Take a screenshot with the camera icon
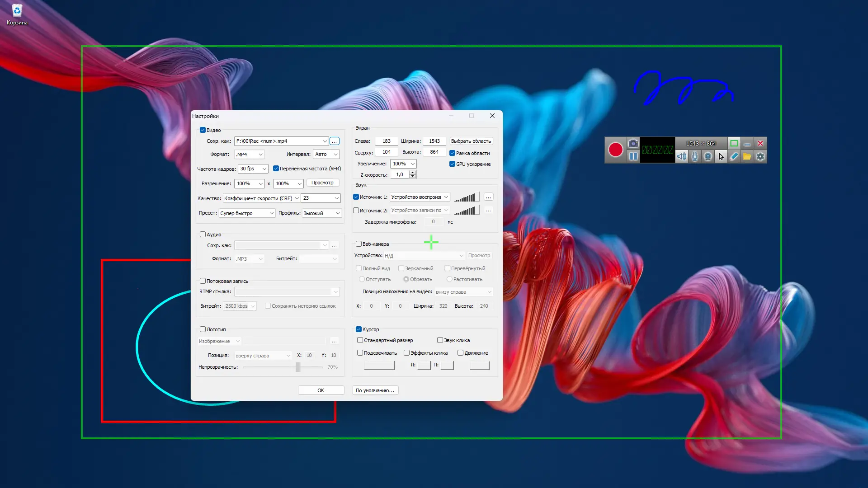The height and width of the screenshot is (488, 868). [633, 143]
